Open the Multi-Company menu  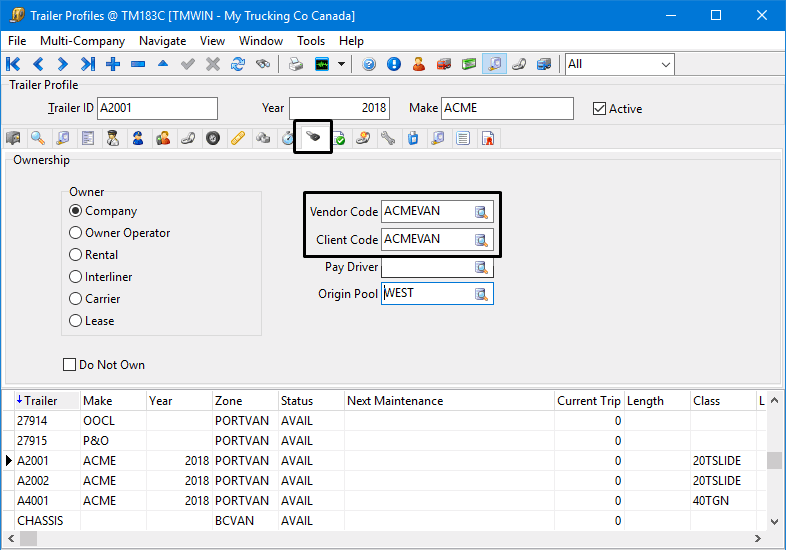(82, 41)
